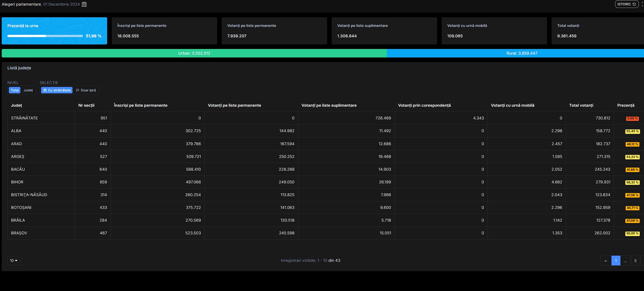Click the 56,32 % presence badge for BIHOR
This screenshot has height=291, width=644.
632,183
